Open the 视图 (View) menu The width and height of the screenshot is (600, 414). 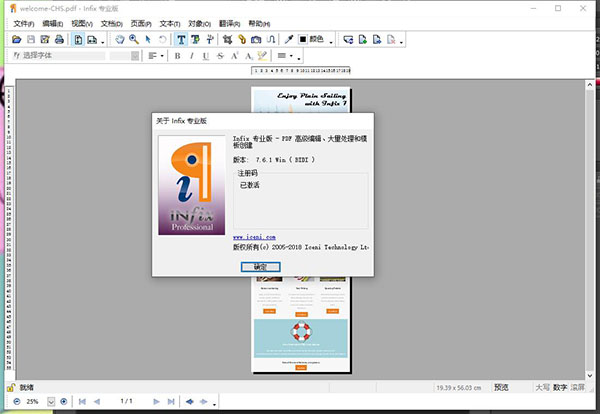click(82, 24)
